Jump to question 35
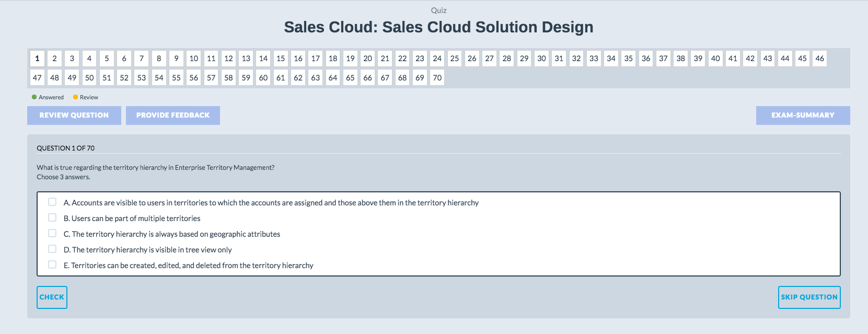 [629, 59]
